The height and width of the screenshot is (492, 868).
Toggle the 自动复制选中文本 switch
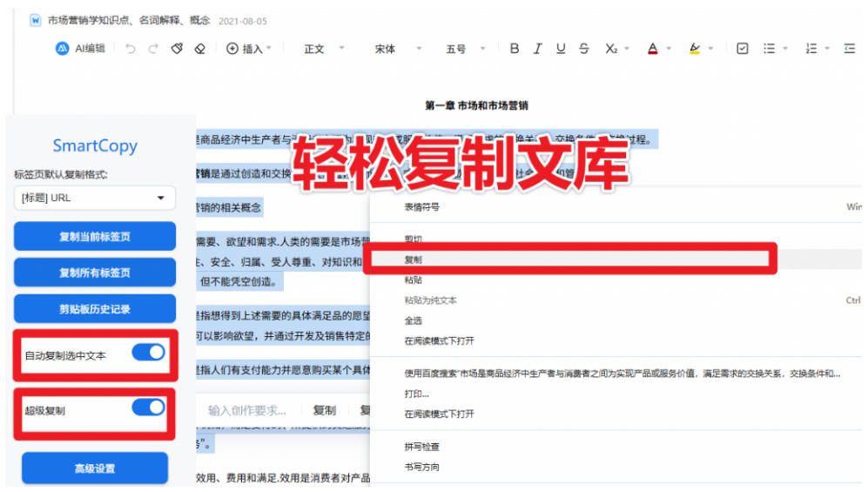tap(148, 352)
